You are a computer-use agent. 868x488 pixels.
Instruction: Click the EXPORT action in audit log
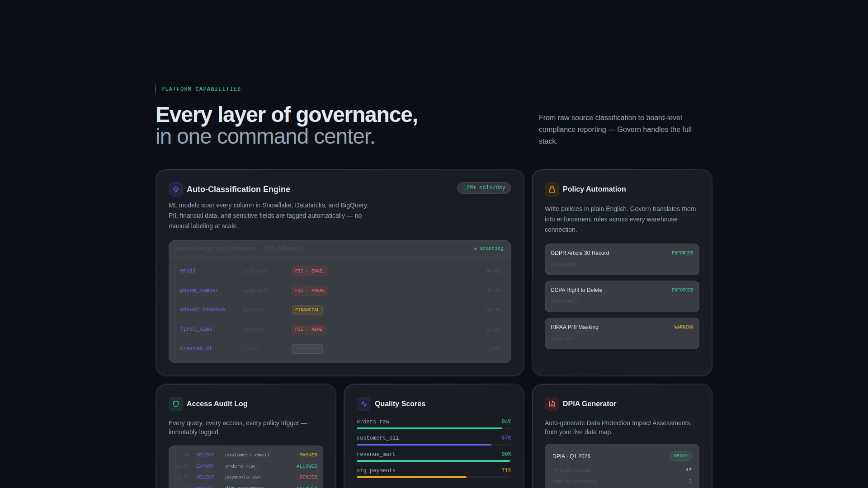pos(205,466)
